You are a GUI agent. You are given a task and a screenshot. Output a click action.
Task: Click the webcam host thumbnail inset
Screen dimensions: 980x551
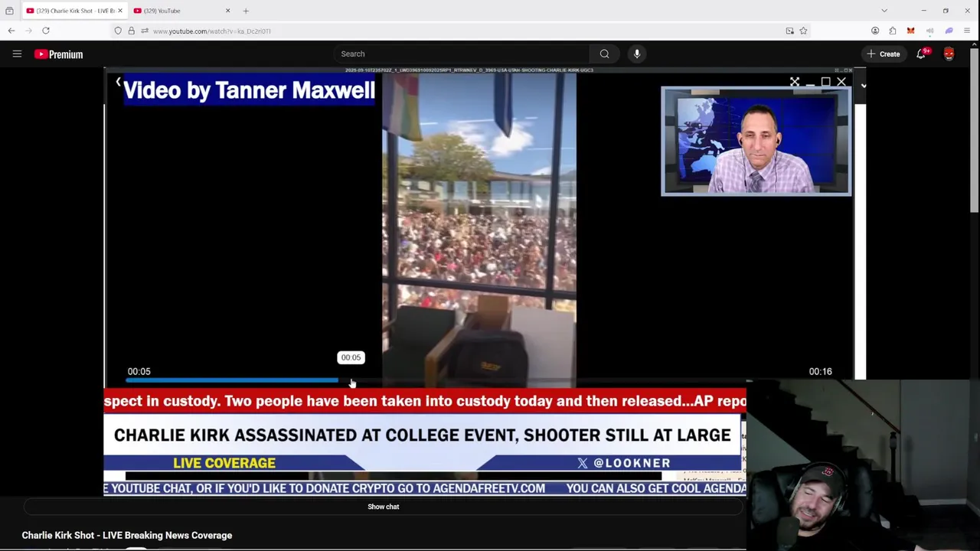tap(756, 142)
